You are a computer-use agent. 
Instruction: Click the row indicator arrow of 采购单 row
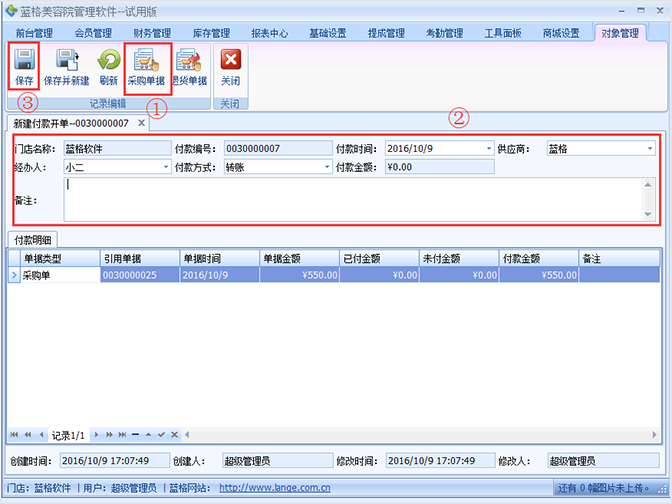(14, 275)
